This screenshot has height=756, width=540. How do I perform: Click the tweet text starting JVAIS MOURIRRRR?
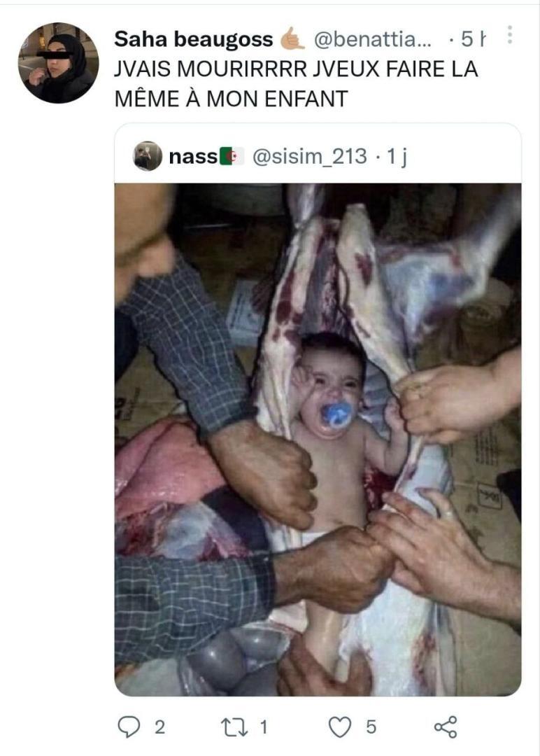(x=296, y=84)
